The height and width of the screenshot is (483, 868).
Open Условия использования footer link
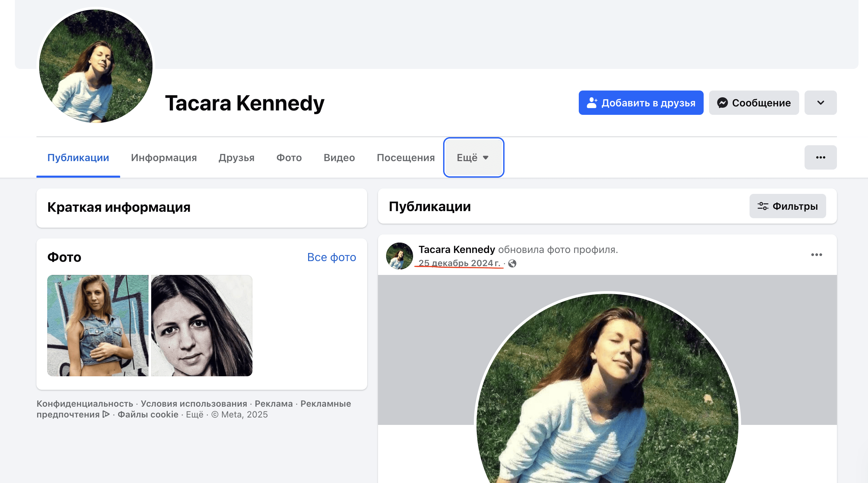pos(194,404)
